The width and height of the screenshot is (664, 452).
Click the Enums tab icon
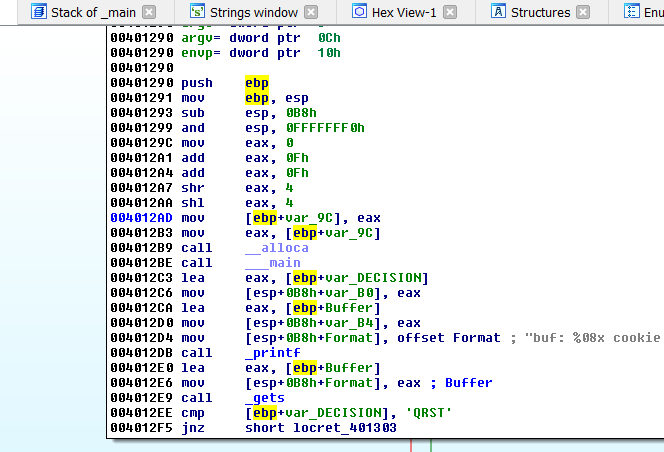pos(630,12)
